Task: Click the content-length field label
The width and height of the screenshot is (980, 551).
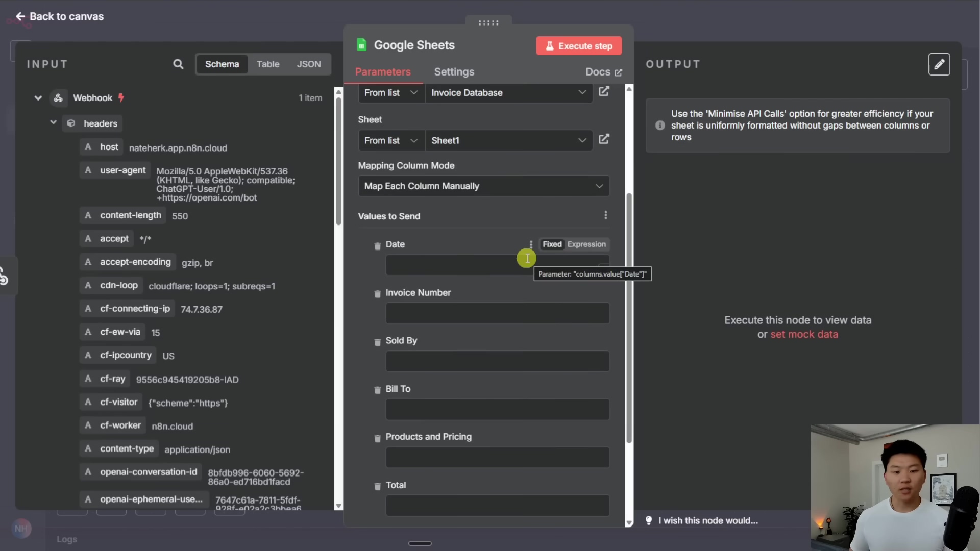Action: (131, 215)
